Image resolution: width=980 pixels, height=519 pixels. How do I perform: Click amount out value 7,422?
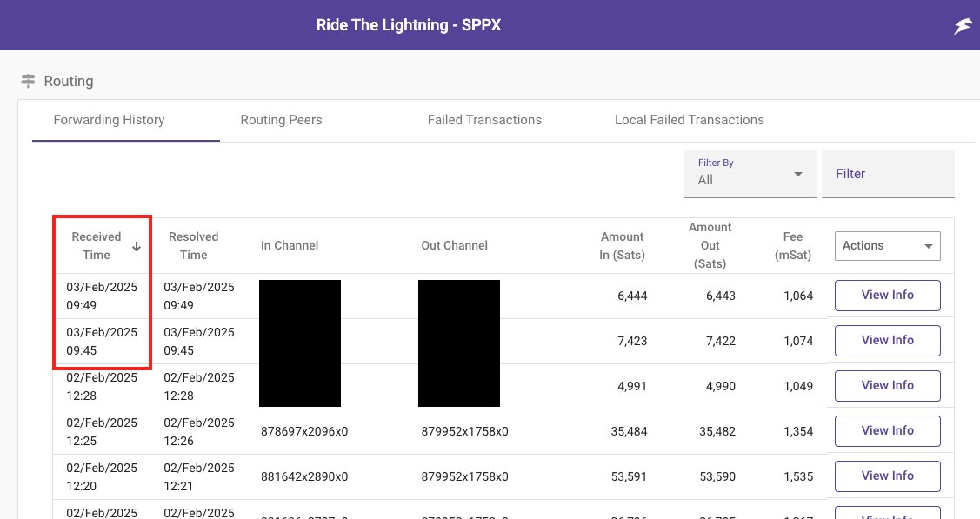(x=721, y=341)
